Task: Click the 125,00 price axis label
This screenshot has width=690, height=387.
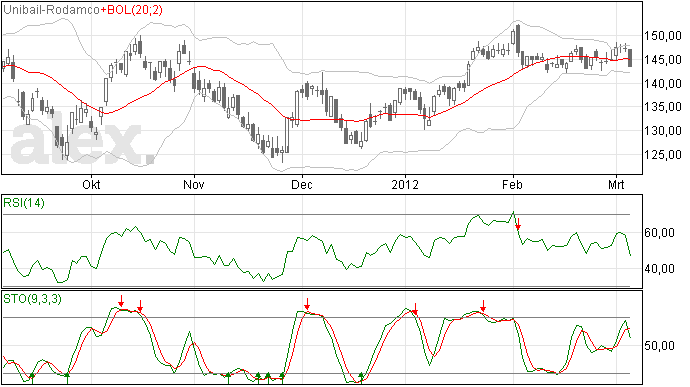Action: click(x=663, y=155)
